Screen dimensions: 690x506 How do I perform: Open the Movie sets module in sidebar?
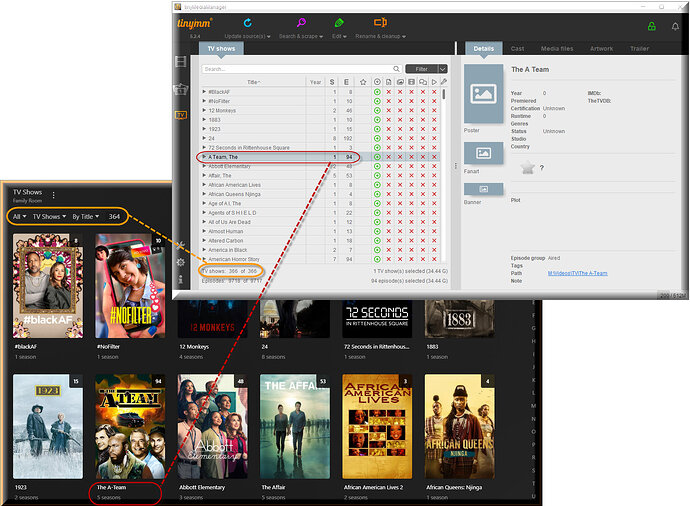pos(180,88)
